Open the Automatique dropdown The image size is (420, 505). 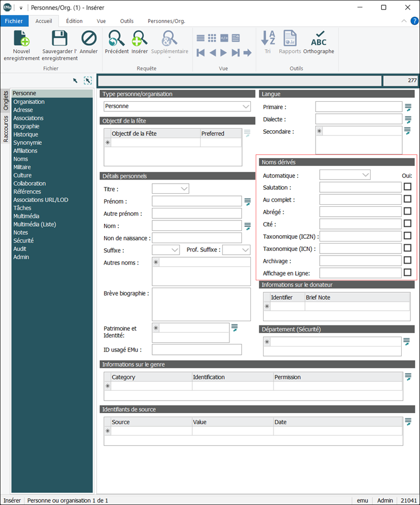click(365, 175)
